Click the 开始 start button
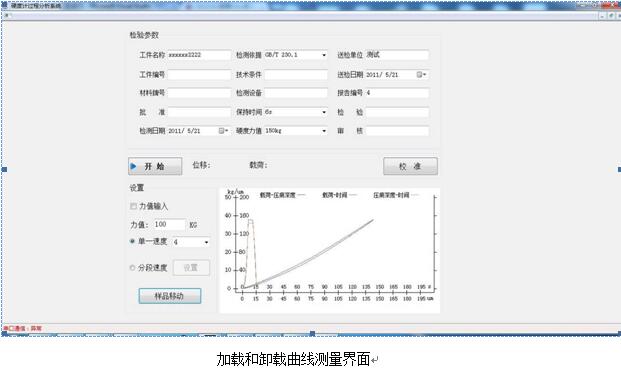621x372 pixels. point(155,166)
